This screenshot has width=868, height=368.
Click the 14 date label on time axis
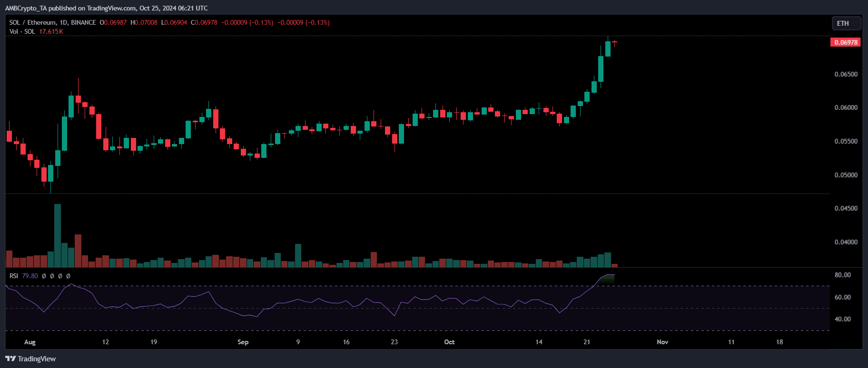[539, 342]
